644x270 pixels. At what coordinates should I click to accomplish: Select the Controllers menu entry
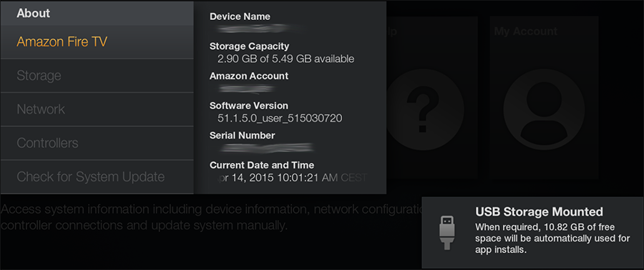tap(97, 143)
